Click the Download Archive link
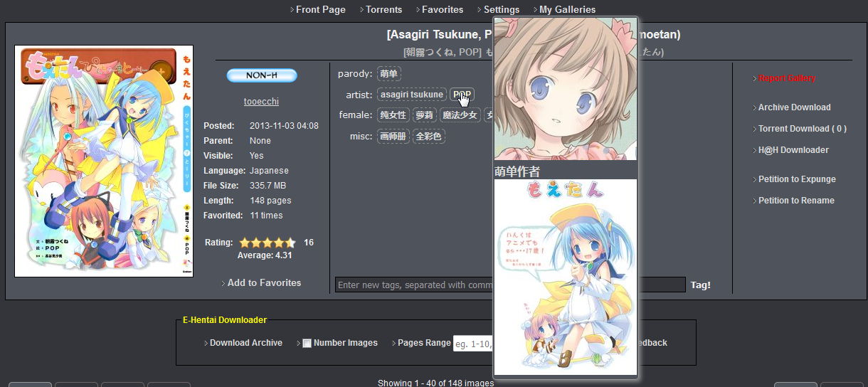 [246, 343]
